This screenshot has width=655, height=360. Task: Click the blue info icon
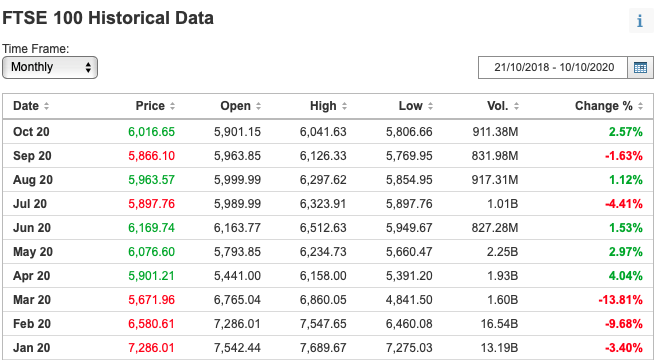(x=640, y=20)
